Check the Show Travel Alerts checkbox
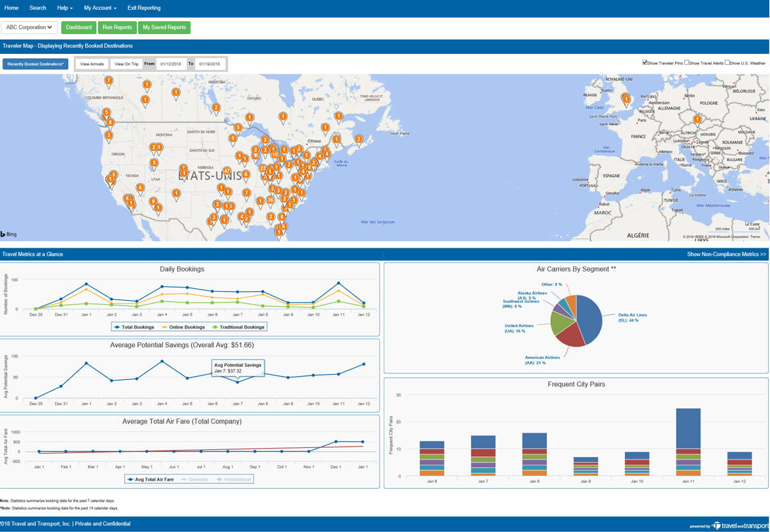Viewport: 770px width, 532px height. (x=687, y=63)
